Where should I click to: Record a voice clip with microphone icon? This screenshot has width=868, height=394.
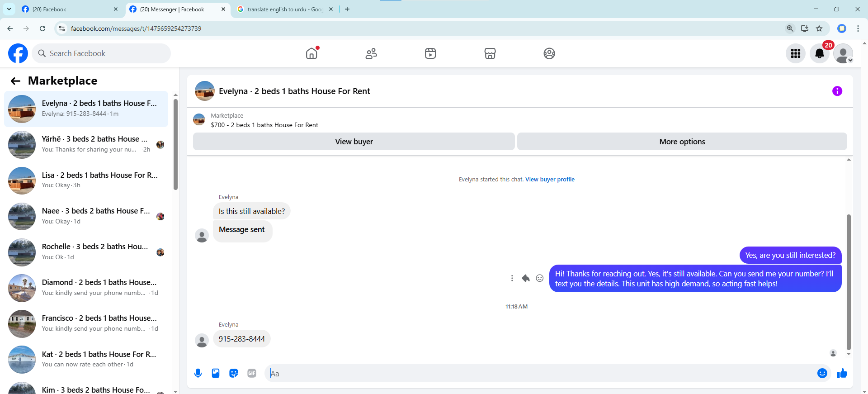click(x=198, y=373)
